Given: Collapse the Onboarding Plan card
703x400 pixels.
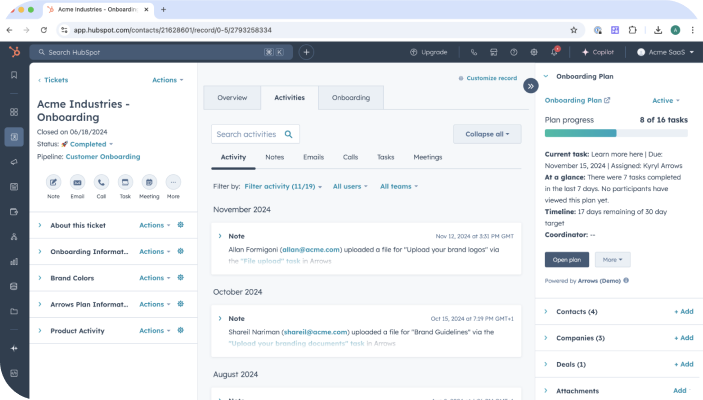Looking at the screenshot, I should (x=546, y=76).
